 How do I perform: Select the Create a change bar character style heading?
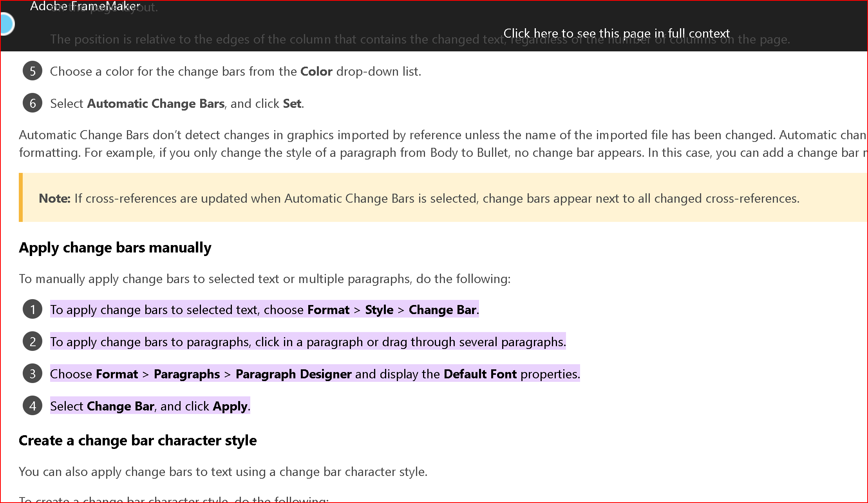pos(137,440)
